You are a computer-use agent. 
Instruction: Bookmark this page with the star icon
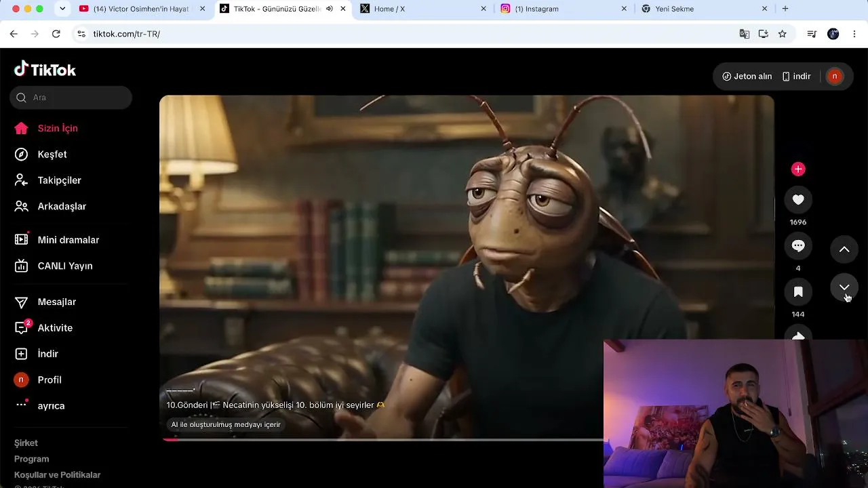[x=783, y=34]
